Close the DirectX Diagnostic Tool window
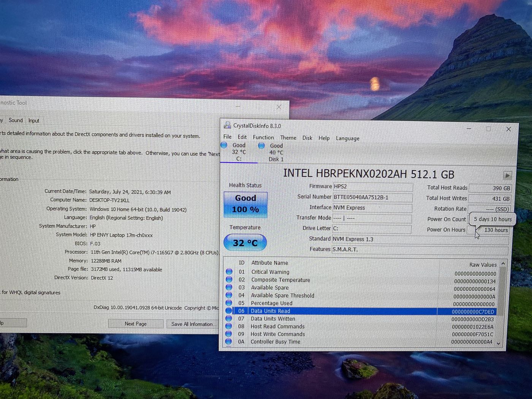 click(279, 107)
